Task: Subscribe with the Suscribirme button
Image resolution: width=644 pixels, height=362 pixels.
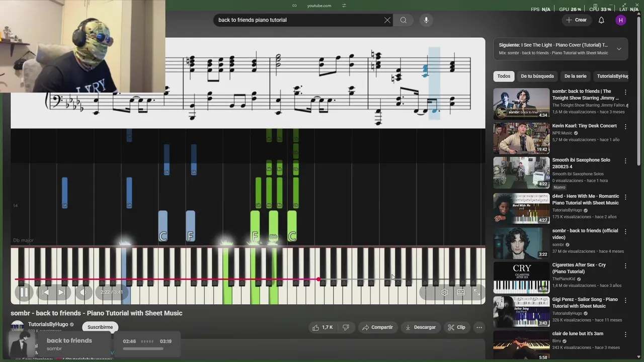Action: coord(100,327)
